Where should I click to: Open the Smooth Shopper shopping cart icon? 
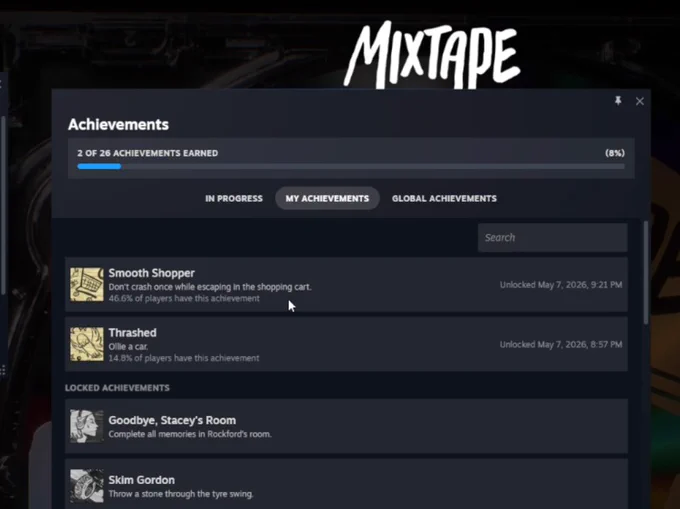[x=87, y=284]
